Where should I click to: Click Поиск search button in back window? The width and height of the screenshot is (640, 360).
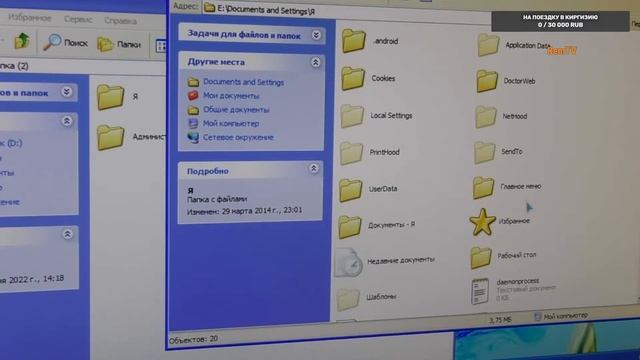[x=65, y=42]
